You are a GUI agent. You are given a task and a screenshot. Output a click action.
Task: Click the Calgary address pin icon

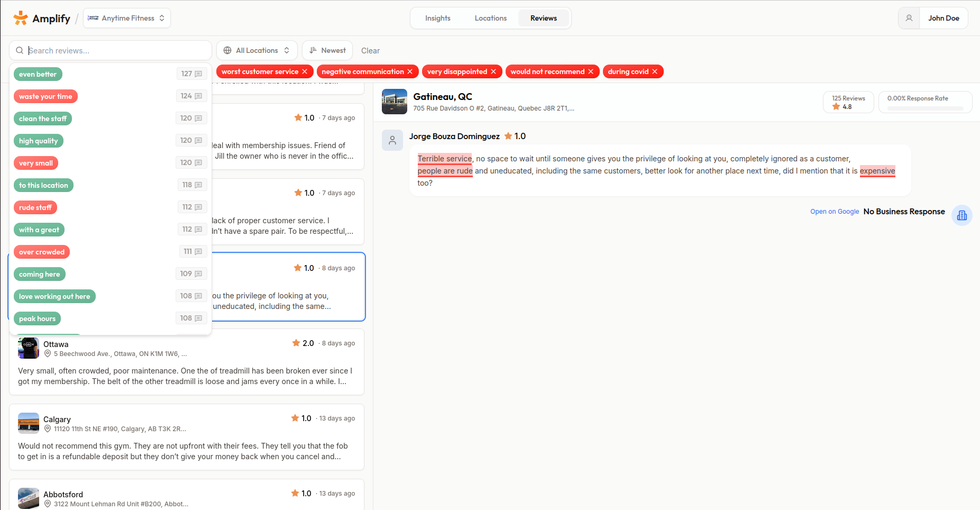(x=48, y=429)
